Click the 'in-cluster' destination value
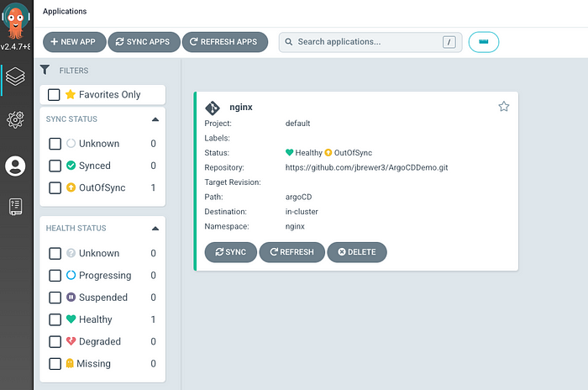The image size is (588, 390). 302,212
